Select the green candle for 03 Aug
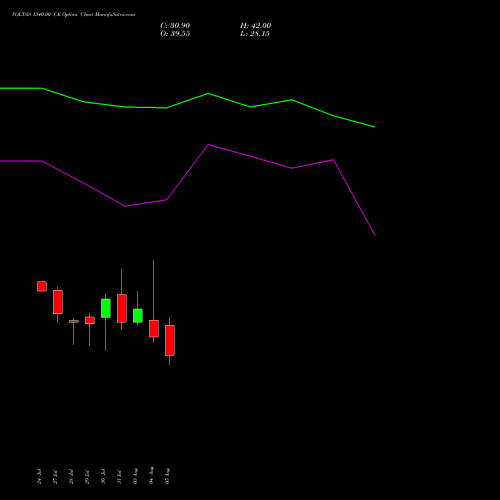The height and width of the screenshot is (500, 500). [x=138, y=316]
